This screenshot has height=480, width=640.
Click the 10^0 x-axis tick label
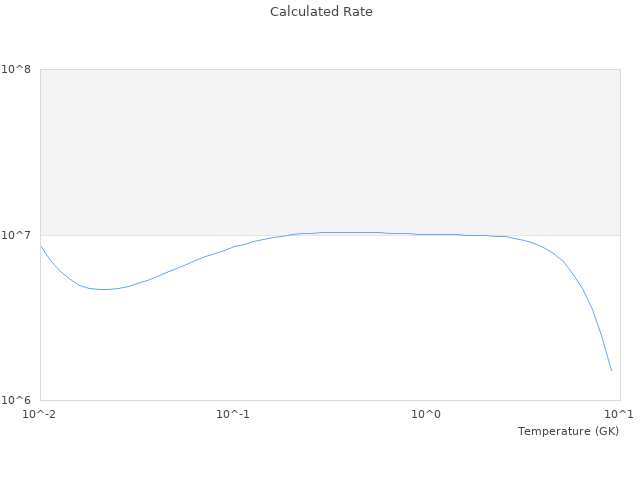pyautogui.click(x=426, y=414)
